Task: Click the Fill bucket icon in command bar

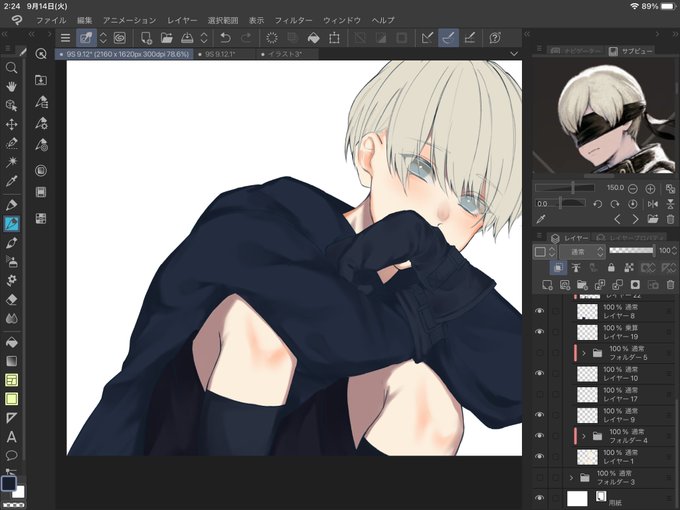Action: tap(313, 38)
